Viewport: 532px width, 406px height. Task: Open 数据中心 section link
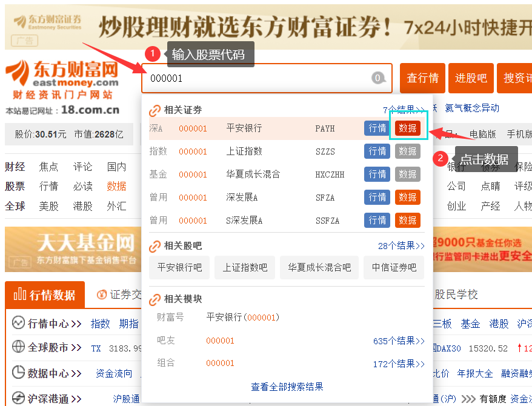(55, 373)
